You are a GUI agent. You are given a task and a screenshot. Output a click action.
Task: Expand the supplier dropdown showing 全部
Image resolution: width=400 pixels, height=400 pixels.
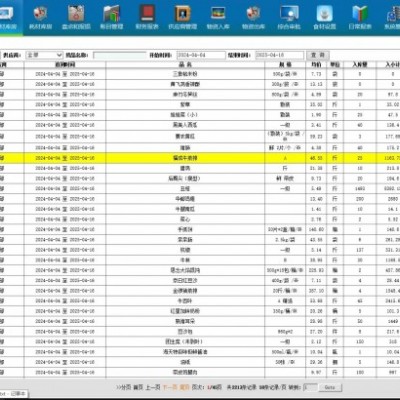pyautogui.click(x=44, y=55)
